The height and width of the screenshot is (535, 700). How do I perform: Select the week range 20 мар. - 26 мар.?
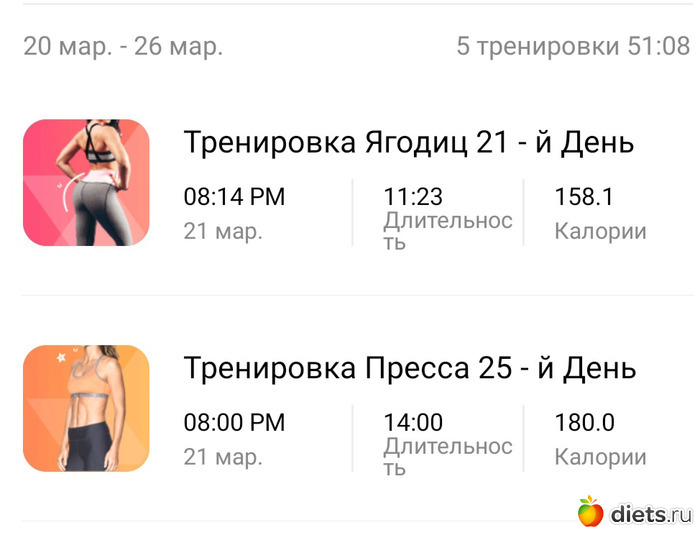click(123, 46)
